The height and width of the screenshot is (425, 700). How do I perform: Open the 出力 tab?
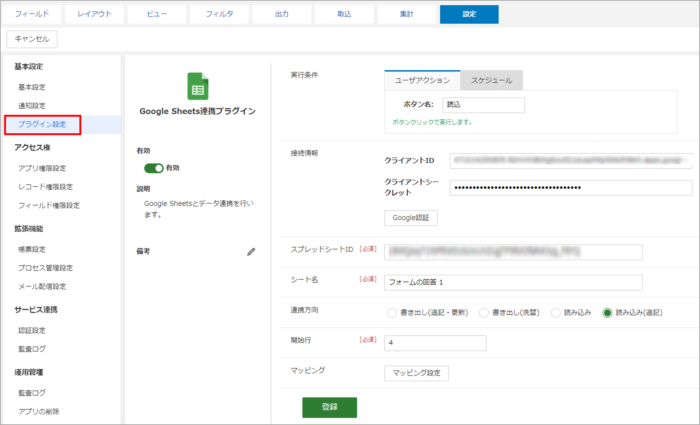pyautogui.click(x=282, y=14)
